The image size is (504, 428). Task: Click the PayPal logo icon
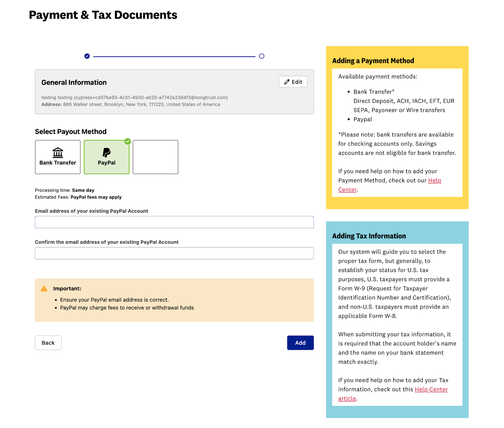coord(106,153)
